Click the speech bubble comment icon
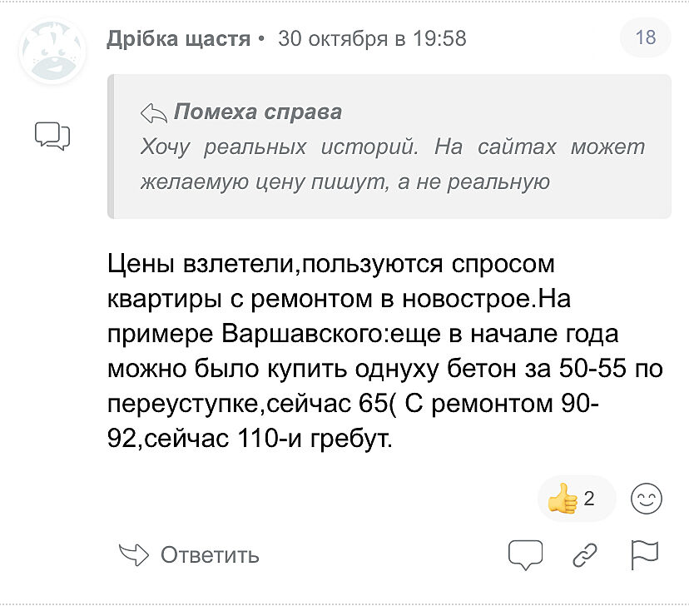This screenshot has height=616, width=689. [525, 554]
